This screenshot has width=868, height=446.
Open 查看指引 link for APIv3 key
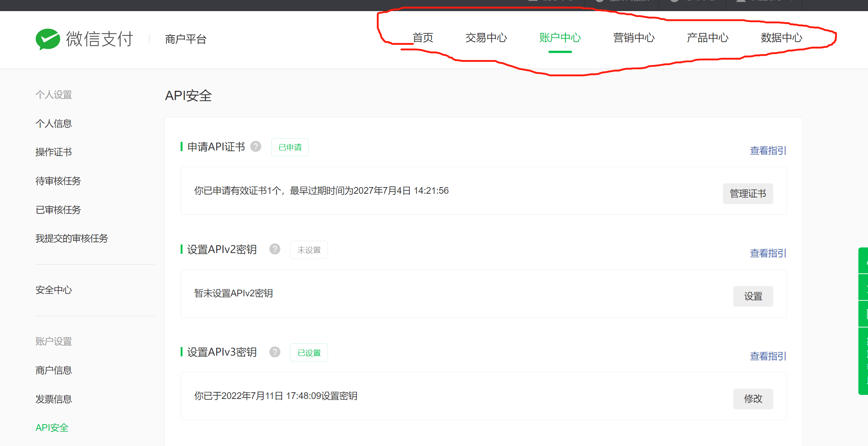[x=768, y=356]
